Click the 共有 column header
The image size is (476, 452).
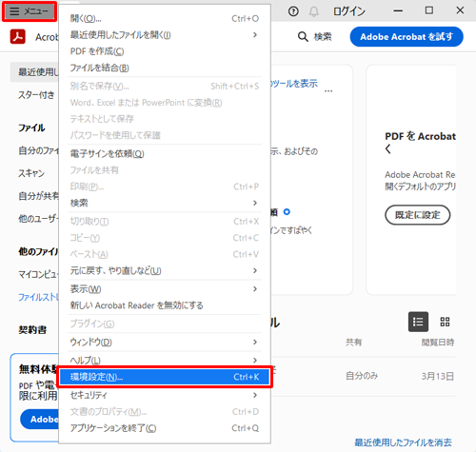click(353, 342)
